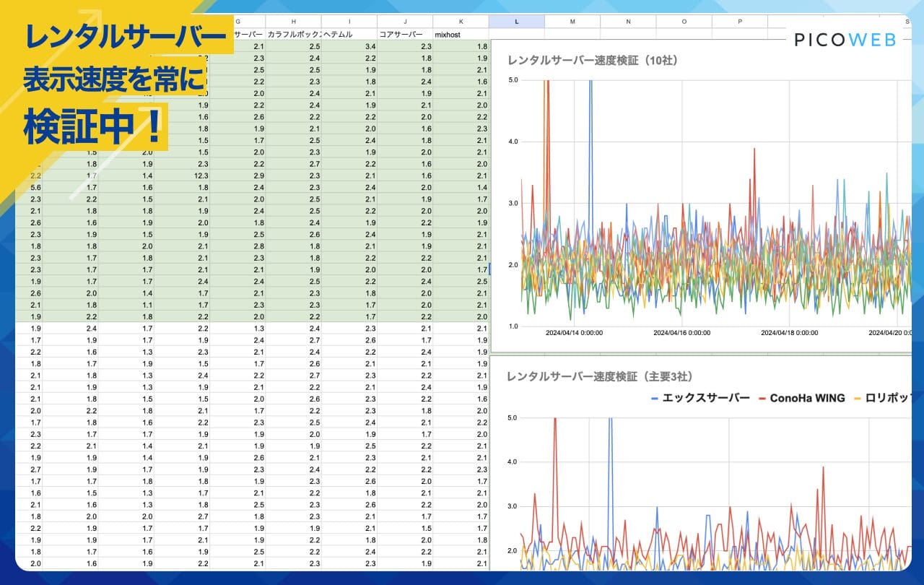This screenshot has height=585, width=924.
Task: Select column H header
Action: click(x=294, y=22)
